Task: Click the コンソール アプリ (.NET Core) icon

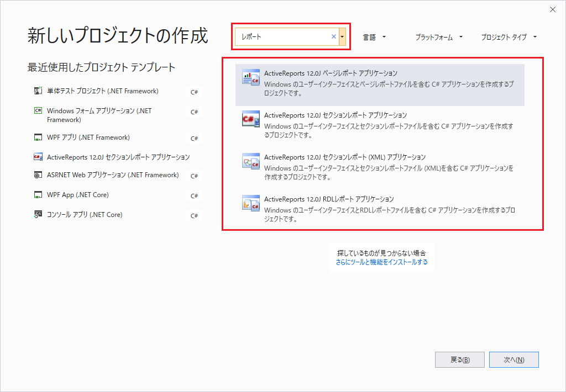Action: (x=38, y=215)
